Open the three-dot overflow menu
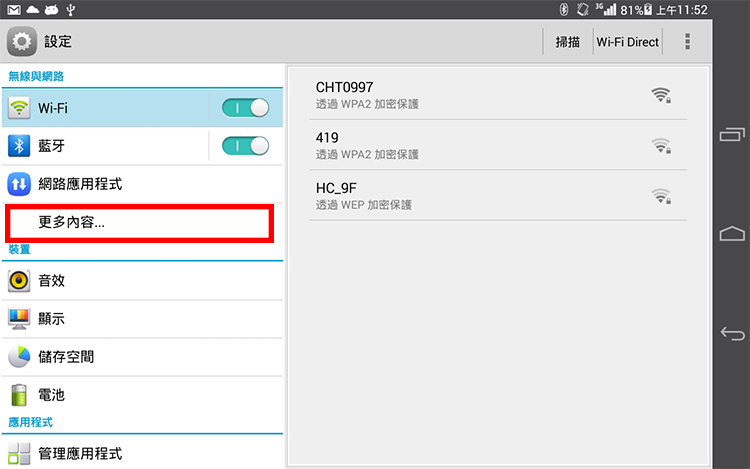 [687, 42]
